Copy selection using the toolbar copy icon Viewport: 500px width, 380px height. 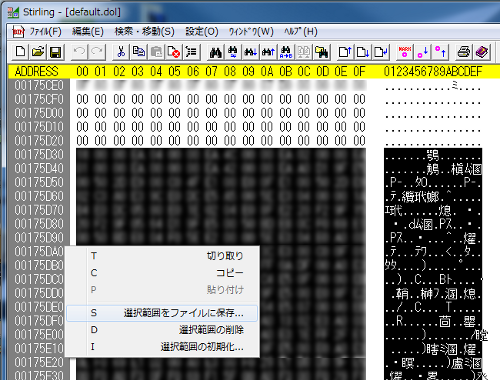(x=139, y=52)
